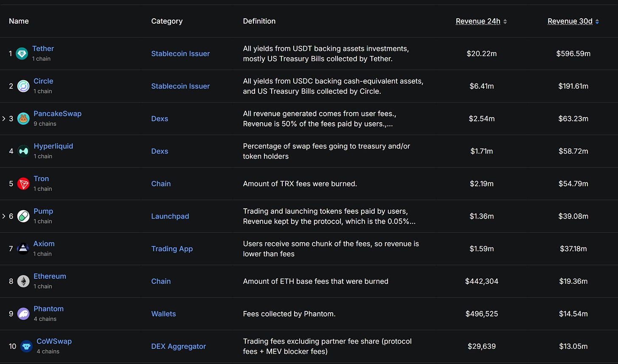Click Phantom's $496,525 revenue value
Screen dimensions: 618x364
481,314
